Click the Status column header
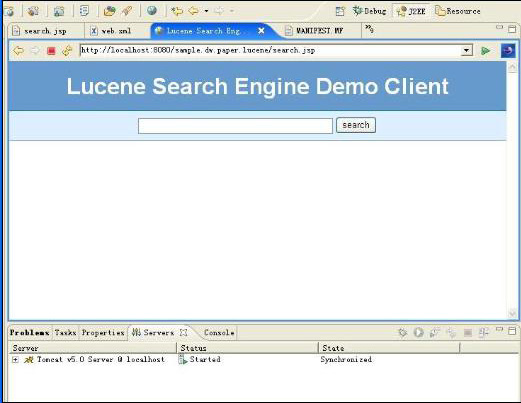The image size is (521, 403). [x=247, y=348]
